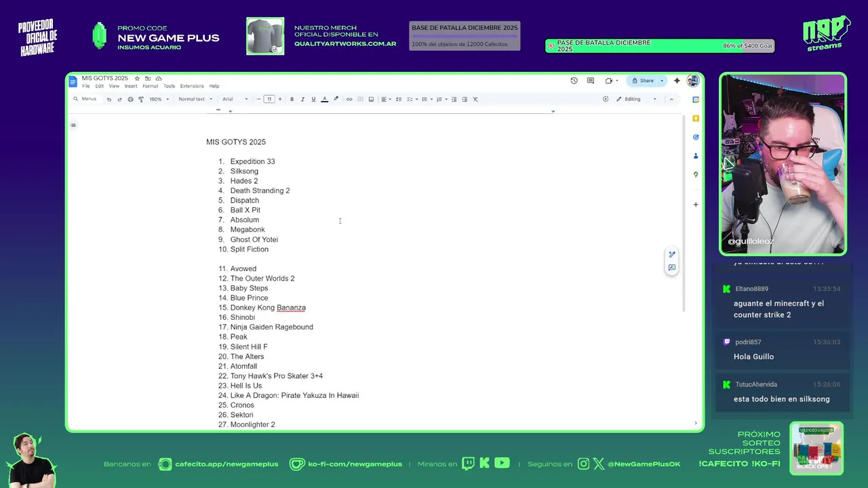Click the plus add-ons icon in side panel

[696, 205]
